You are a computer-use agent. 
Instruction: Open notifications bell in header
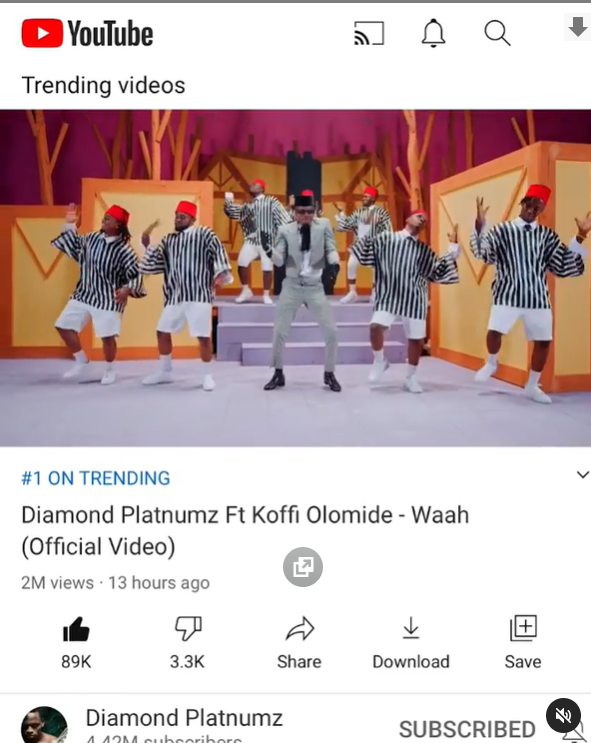pyautogui.click(x=433, y=33)
